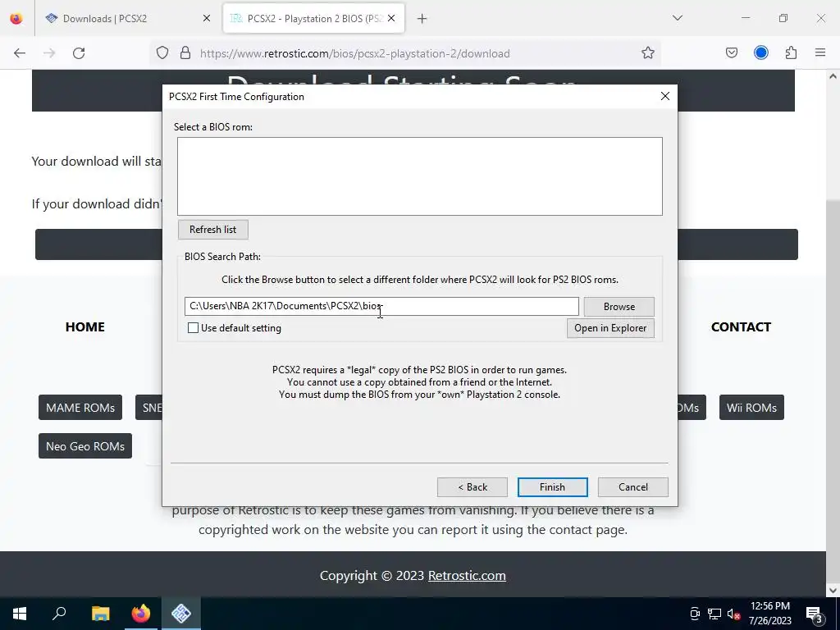Click the empty BIOS rom list box
The image size is (840, 630).
click(x=419, y=176)
